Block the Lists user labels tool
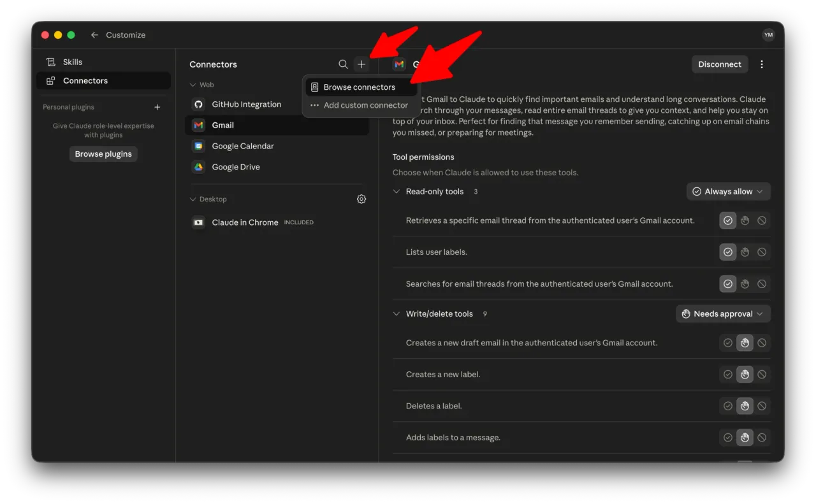The width and height of the screenshot is (816, 504). pos(762,252)
